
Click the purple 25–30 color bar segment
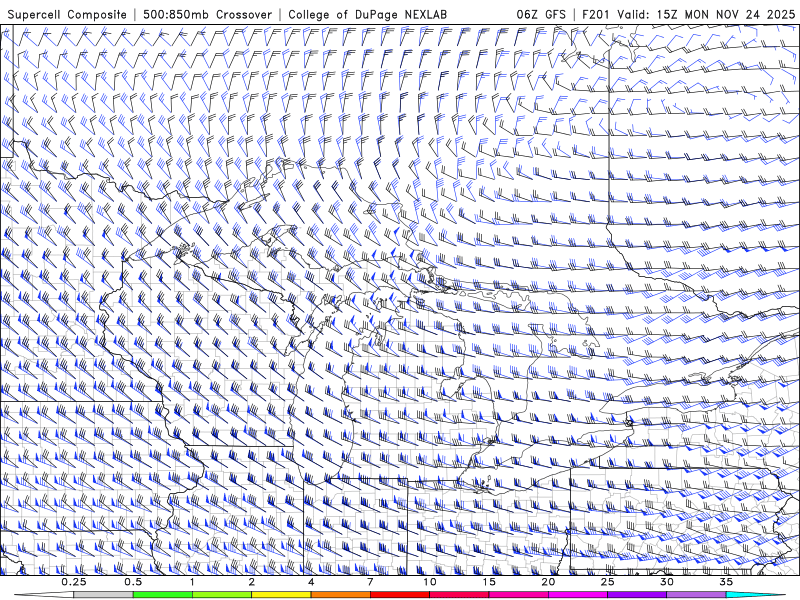click(x=637, y=595)
